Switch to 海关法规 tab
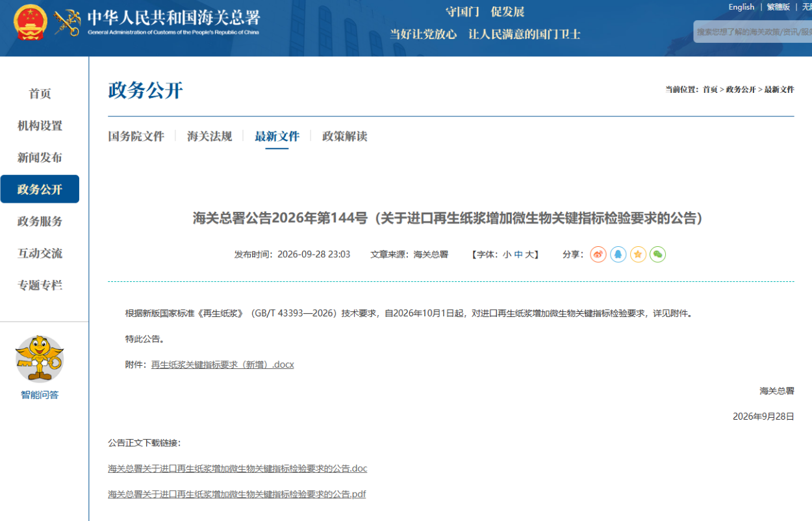 (210, 136)
